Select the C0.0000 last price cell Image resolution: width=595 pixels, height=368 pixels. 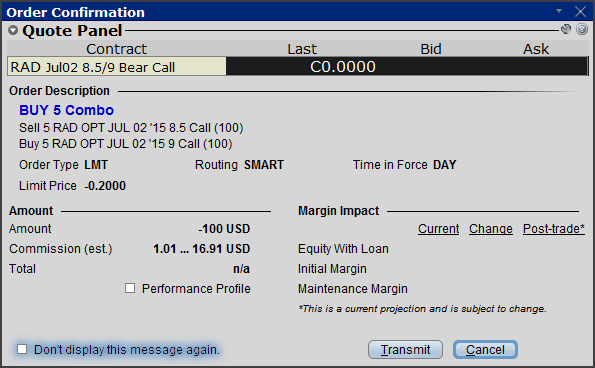[x=343, y=67]
